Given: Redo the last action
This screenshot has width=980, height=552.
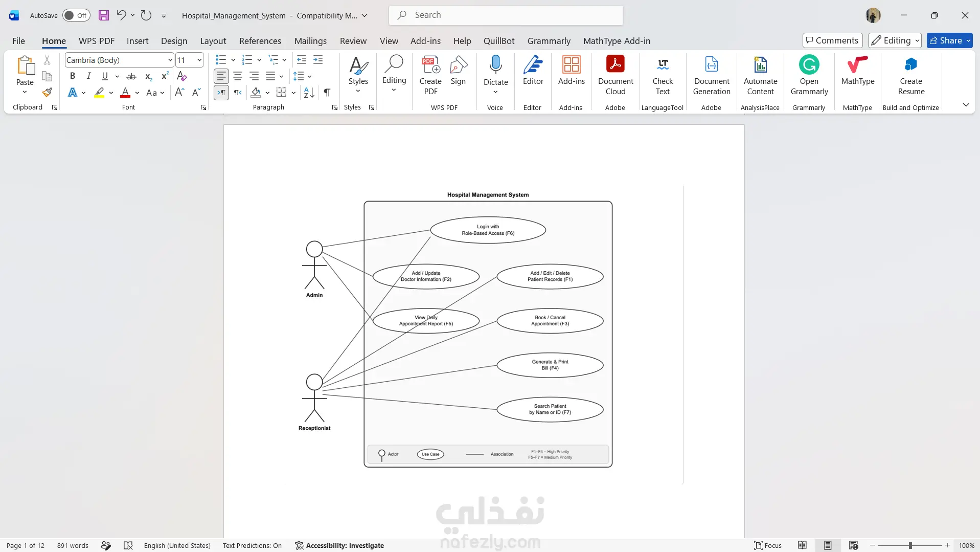Looking at the screenshot, I should (x=146, y=15).
